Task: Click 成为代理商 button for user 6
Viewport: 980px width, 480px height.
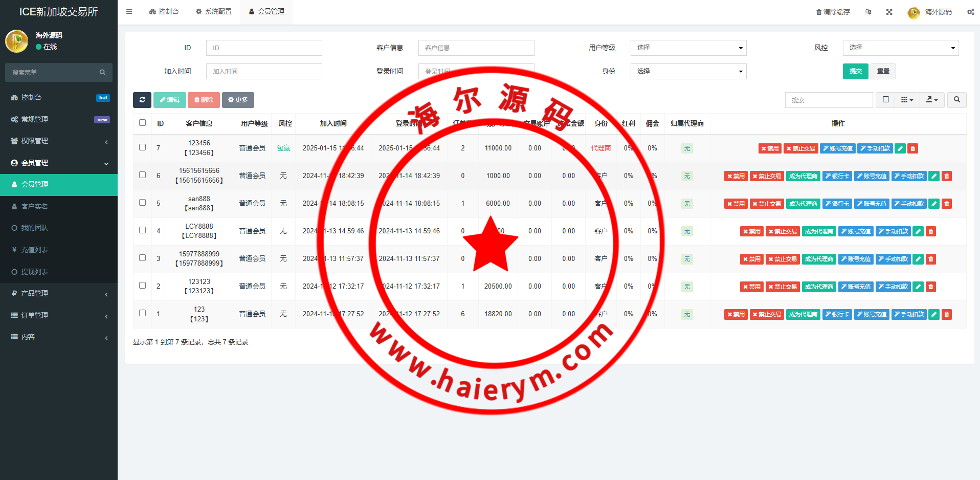Action: point(803,176)
